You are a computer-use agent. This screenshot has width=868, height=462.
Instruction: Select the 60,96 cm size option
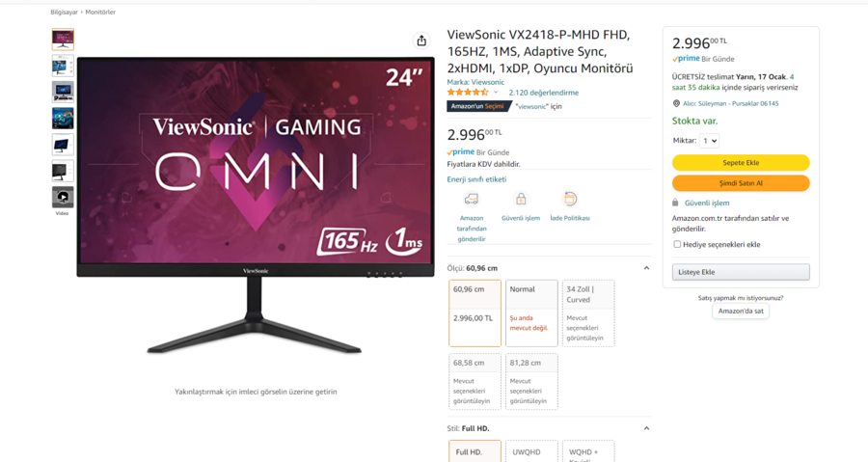click(x=475, y=313)
